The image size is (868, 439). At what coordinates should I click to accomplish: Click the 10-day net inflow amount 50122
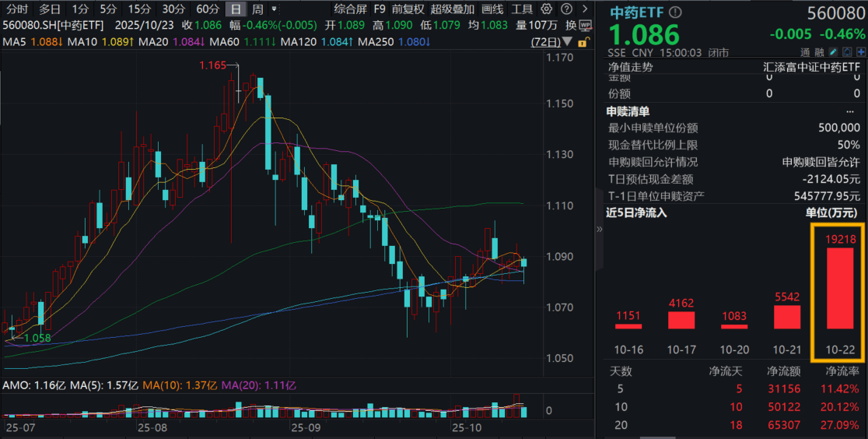pos(783,407)
